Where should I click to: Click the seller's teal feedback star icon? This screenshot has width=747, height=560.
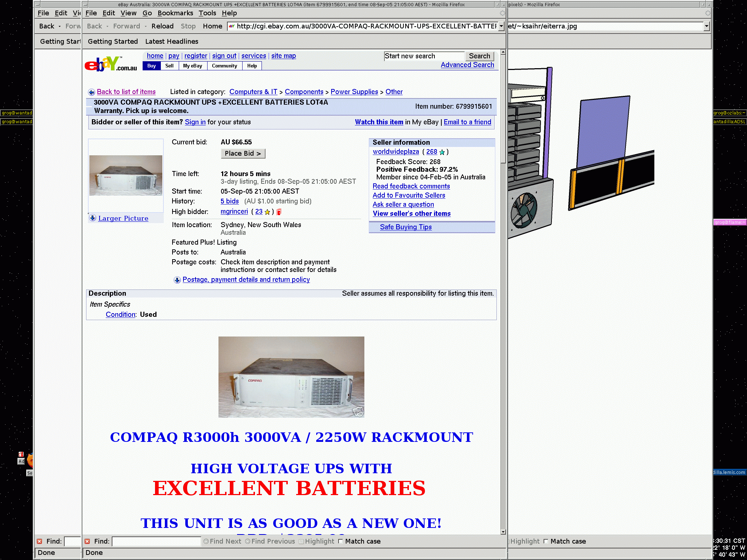click(442, 152)
